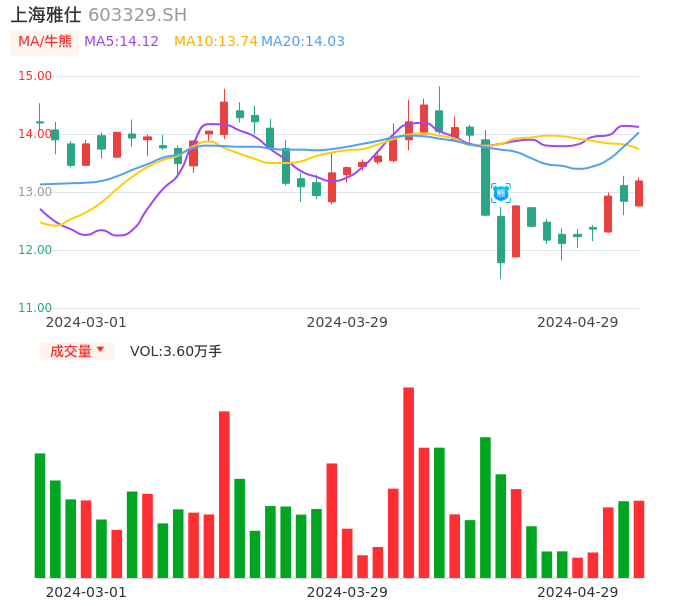Click the 2024-03-01 date under price chart
The image size is (686, 606).
coord(86,322)
